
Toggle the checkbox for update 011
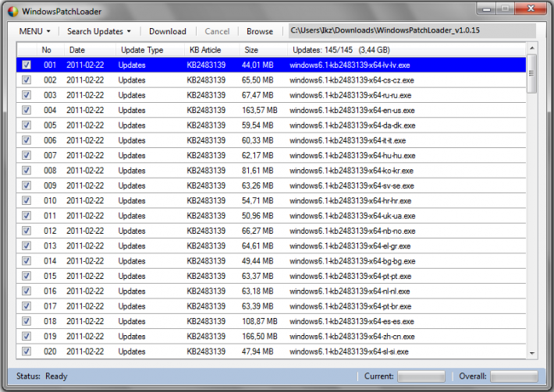[x=27, y=216]
